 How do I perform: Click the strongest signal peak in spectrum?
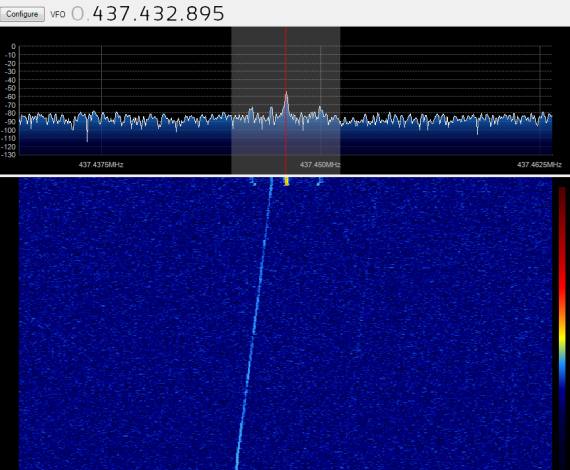pyautogui.click(x=286, y=95)
